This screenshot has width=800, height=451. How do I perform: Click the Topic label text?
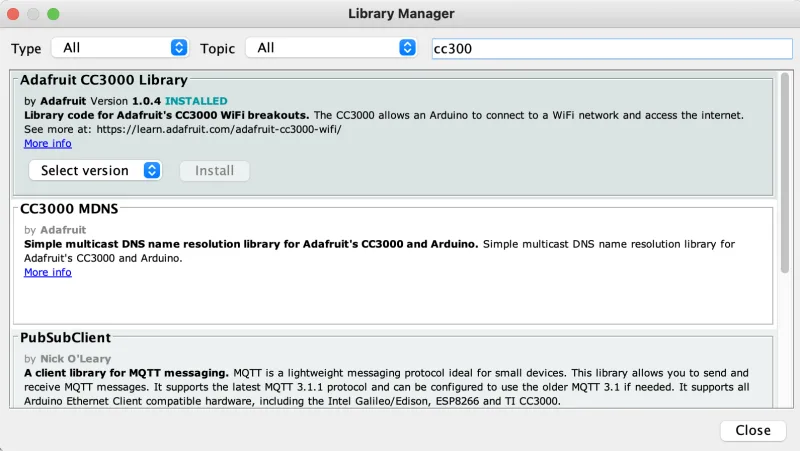(x=217, y=49)
